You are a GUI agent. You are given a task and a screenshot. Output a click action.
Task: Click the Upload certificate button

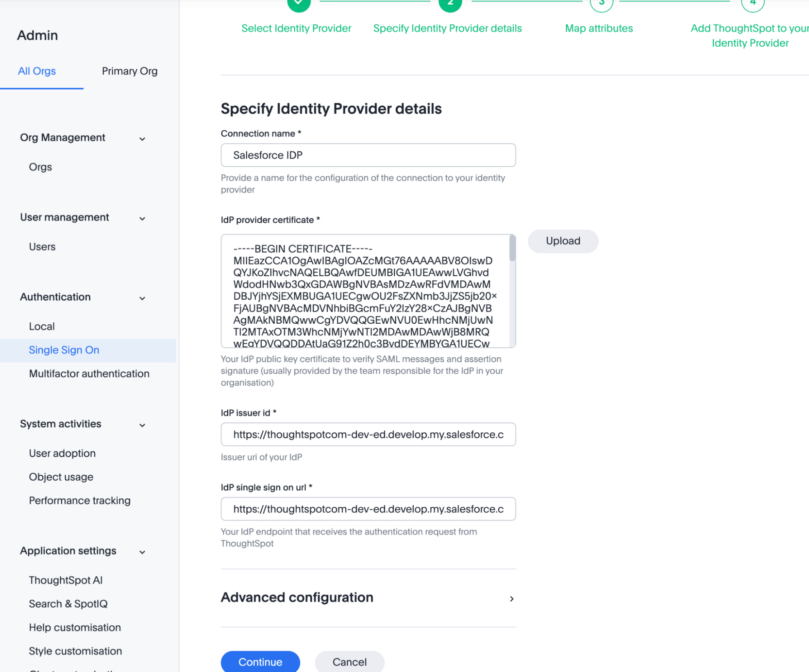tap(563, 241)
